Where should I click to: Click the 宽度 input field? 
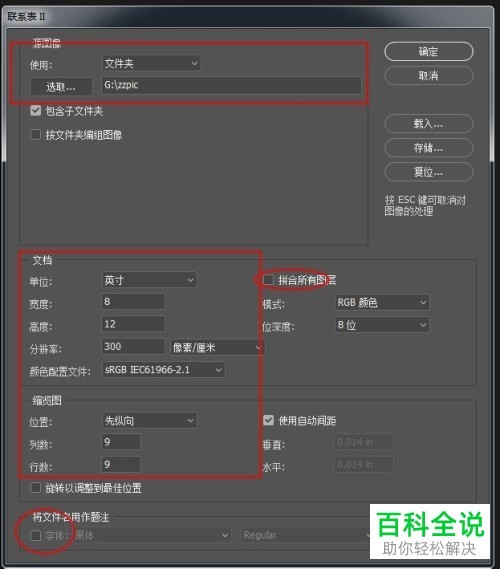[x=133, y=302]
